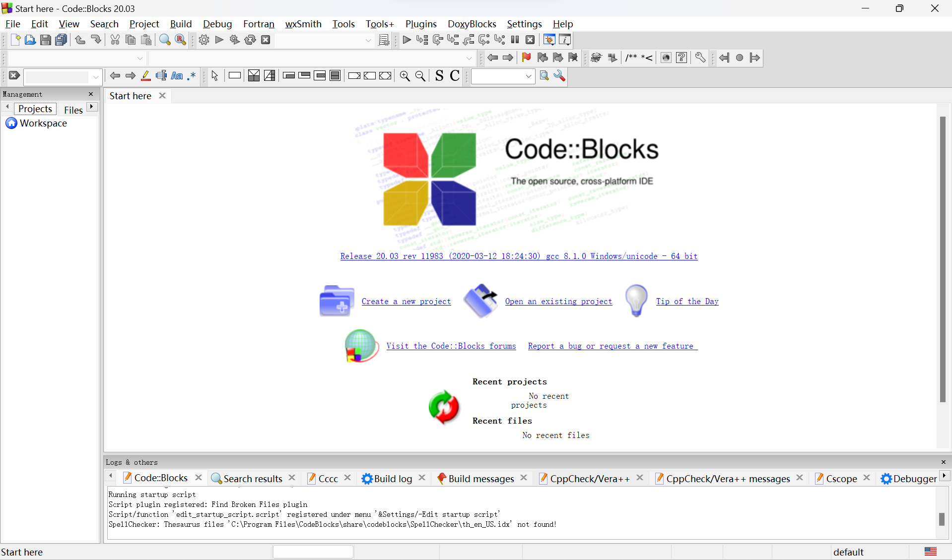Click the Build gear icon
The width and height of the screenshot is (952, 560).
point(204,40)
